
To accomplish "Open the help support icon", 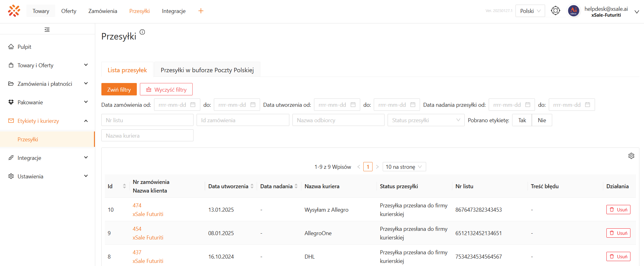I will (555, 11).
